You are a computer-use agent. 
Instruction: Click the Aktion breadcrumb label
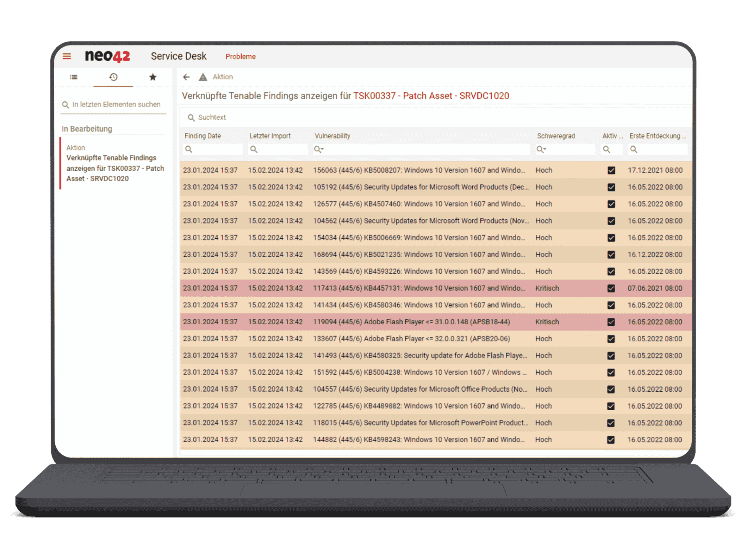click(223, 77)
